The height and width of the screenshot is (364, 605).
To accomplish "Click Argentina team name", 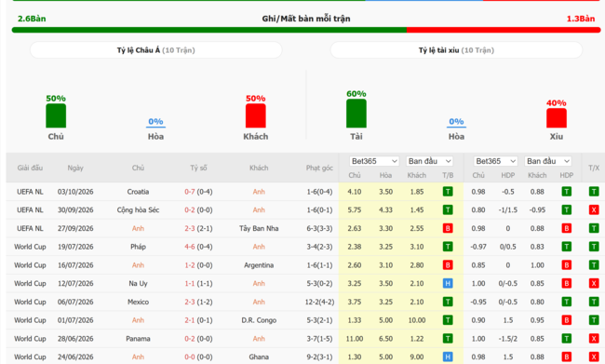I will coord(259,265).
